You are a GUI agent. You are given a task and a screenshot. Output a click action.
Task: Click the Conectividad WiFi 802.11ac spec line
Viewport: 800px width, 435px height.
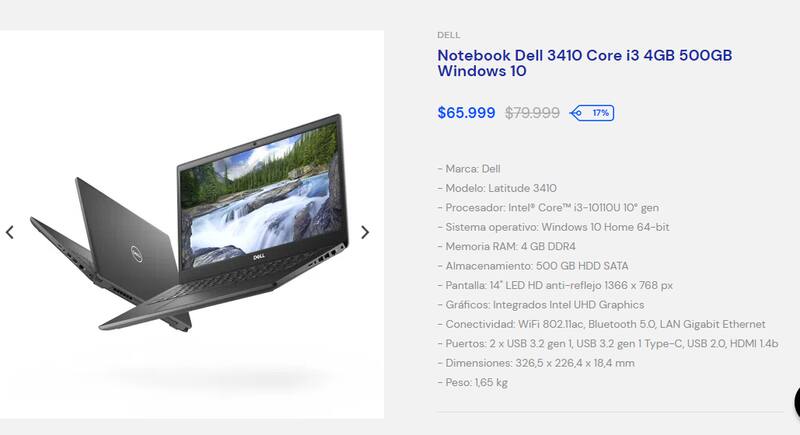coord(602,324)
